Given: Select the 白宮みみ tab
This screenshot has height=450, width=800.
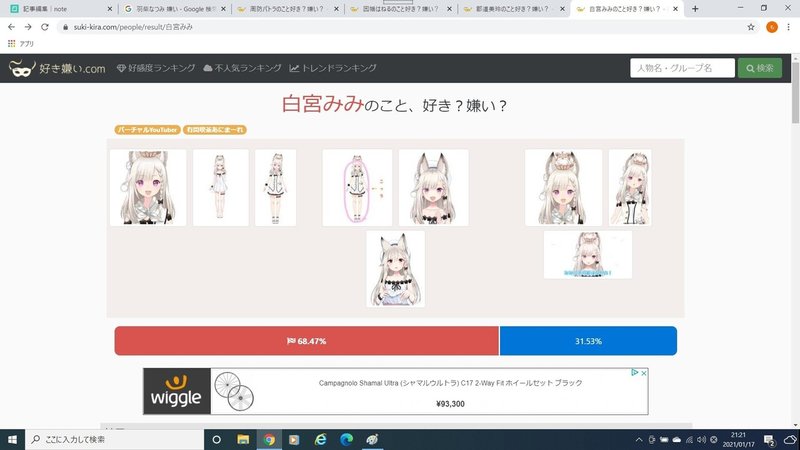Looking at the screenshot, I should (x=625, y=9).
